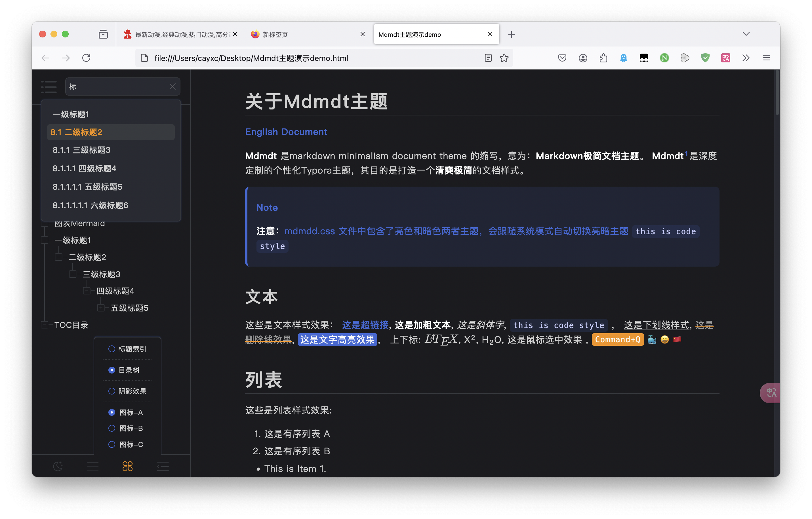Click the Pocket save icon

(562, 58)
